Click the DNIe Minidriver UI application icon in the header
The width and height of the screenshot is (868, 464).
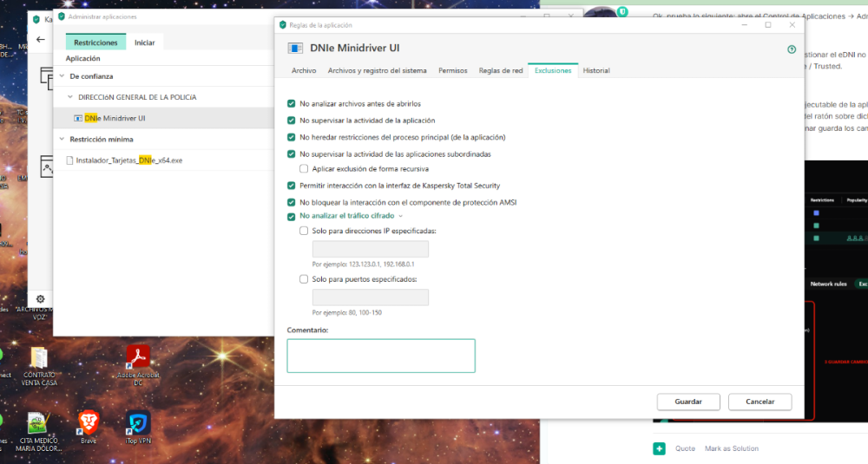(x=295, y=48)
